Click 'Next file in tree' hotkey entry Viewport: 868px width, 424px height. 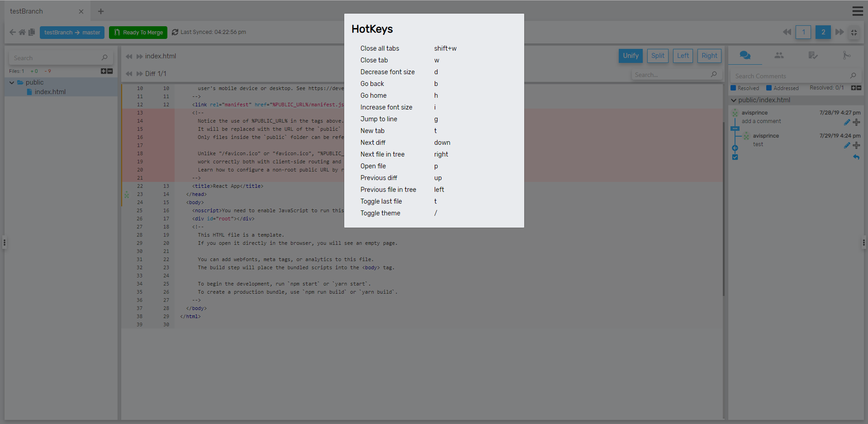click(382, 154)
